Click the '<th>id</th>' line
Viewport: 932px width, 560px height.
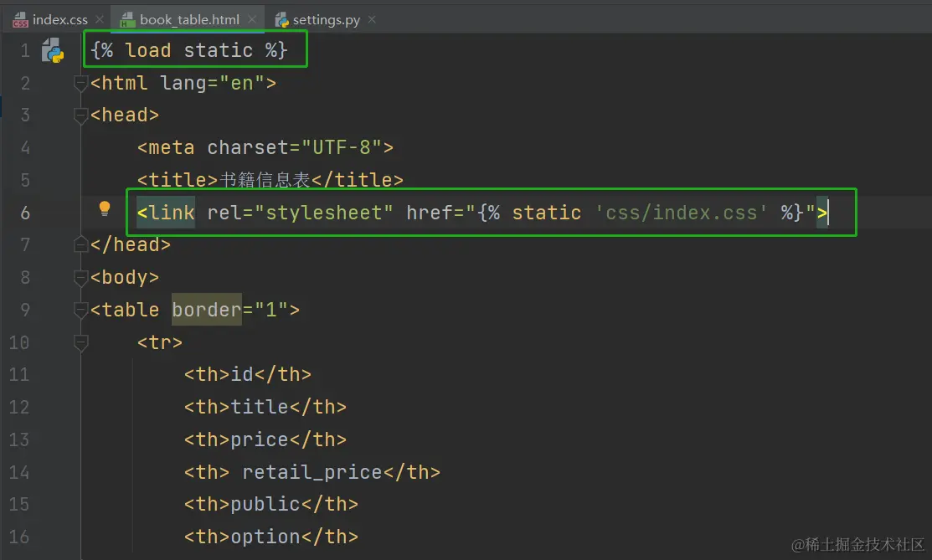tap(247, 374)
